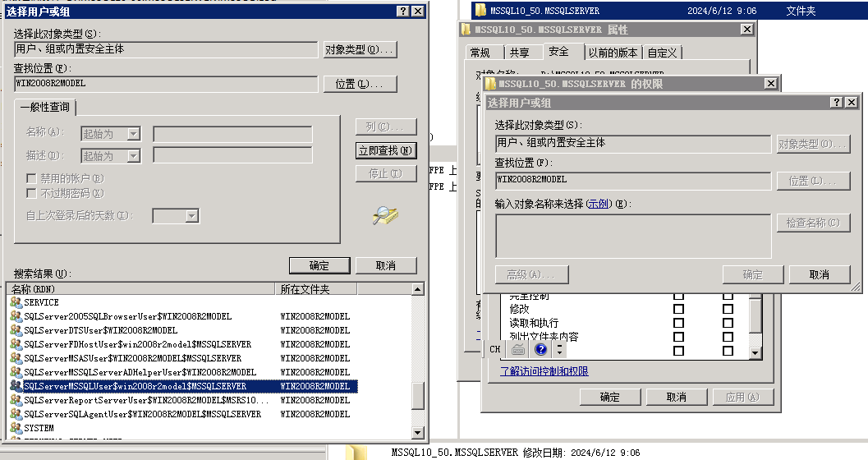The height and width of the screenshot is (460, 868).
Task: Click the 输入对象名称来选择 text box
Action: pos(633,237)
